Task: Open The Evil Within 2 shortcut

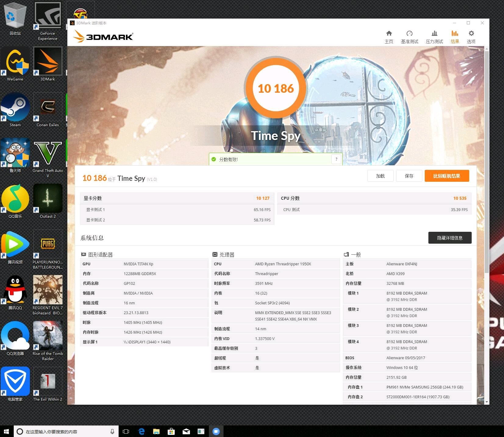Action: 48,384
